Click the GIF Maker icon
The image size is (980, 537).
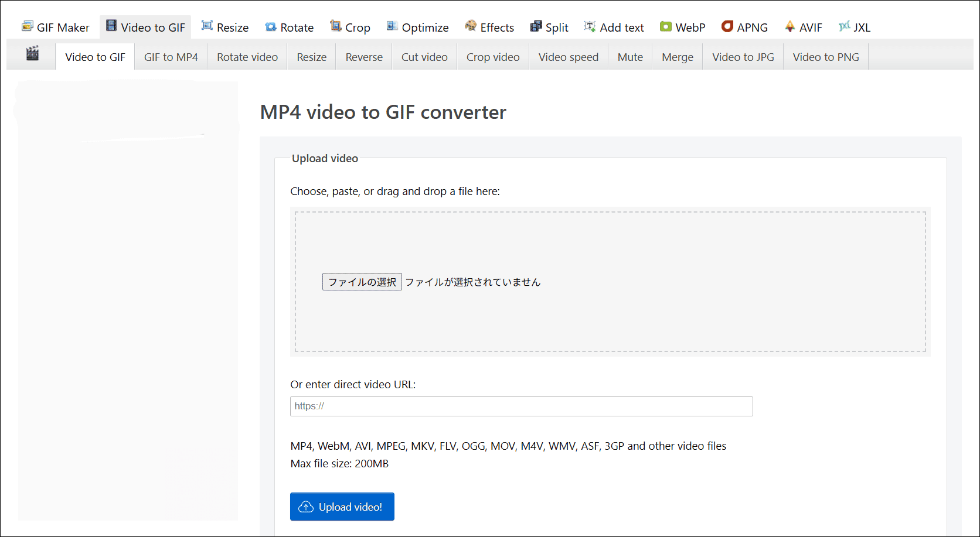coord(27,26)
